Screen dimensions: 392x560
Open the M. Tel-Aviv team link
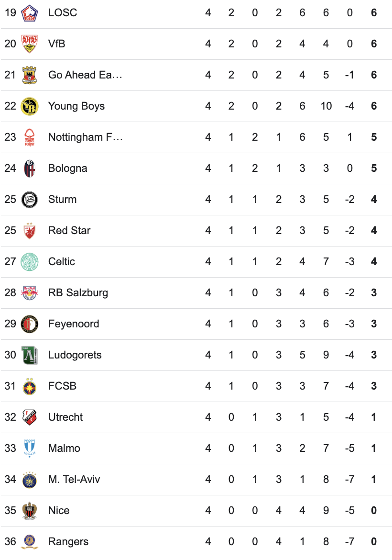click(x=74, y=480)
